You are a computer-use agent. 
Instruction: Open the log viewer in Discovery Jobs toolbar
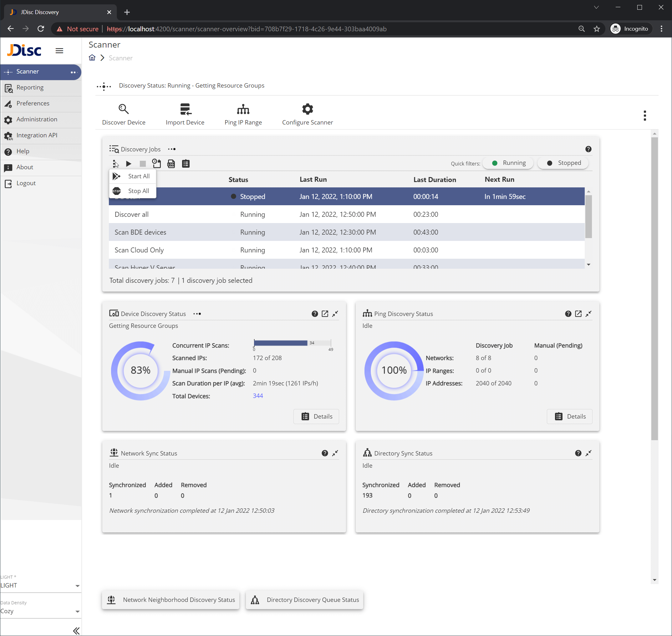[x=171, y=164]
